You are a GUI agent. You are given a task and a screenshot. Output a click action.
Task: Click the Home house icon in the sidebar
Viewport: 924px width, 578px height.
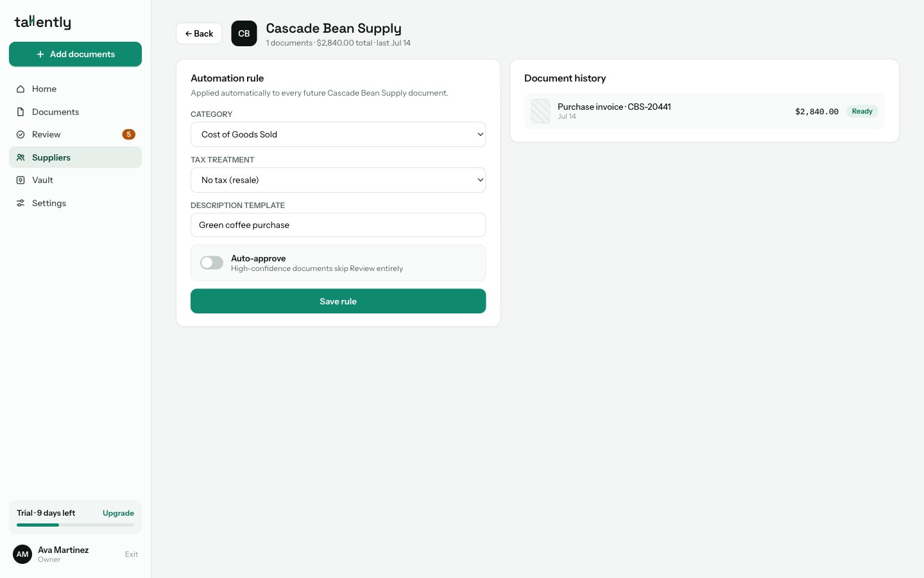click(21, 89)
